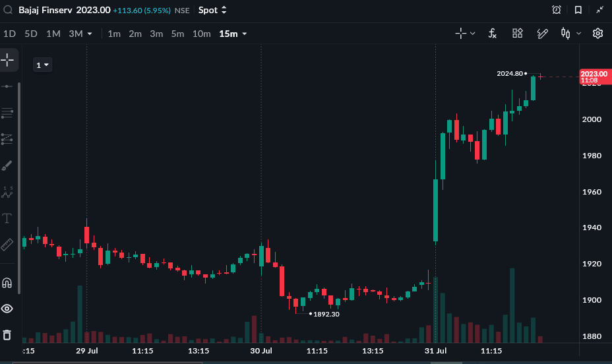Set interval to 10m

click(201, 34)
